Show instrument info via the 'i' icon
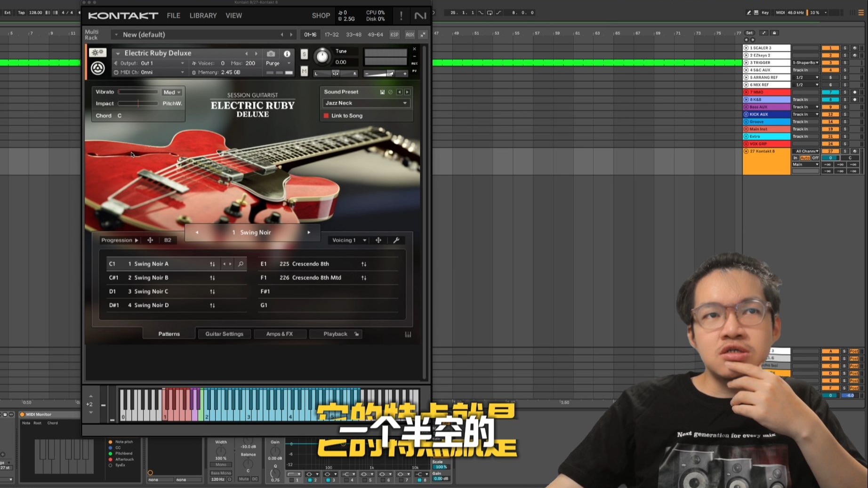Screen dimensions: 868x488 pyautogui.click(x=287, y=54)
